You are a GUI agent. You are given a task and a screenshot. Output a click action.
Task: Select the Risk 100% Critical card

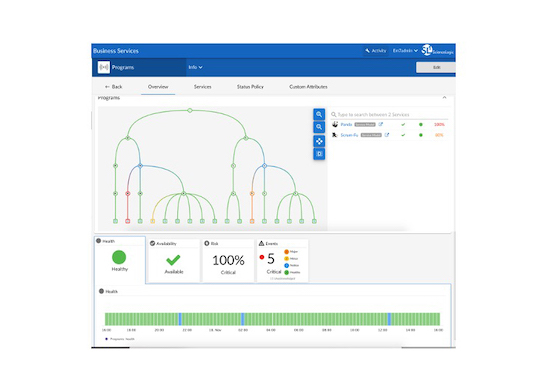click(x=228, y=260)
